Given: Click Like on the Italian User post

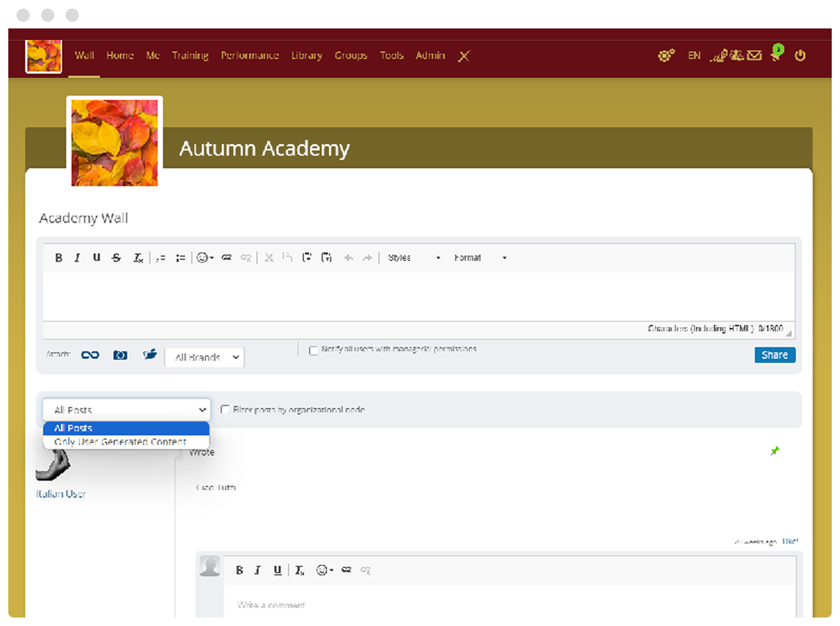Looking at the screenshot, I should 790,542.
